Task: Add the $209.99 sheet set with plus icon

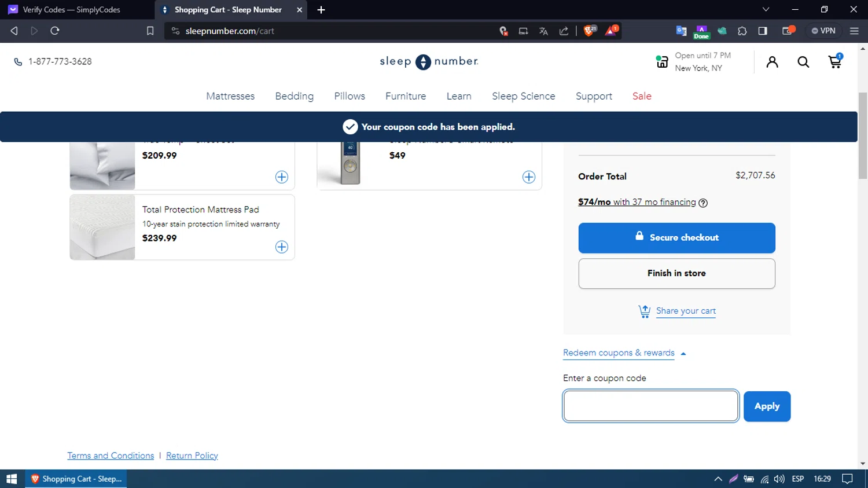Action: [282, 177]
